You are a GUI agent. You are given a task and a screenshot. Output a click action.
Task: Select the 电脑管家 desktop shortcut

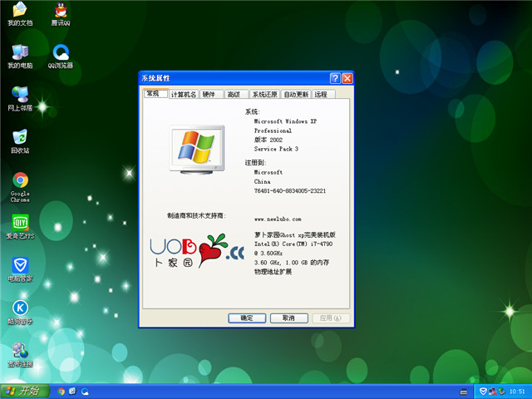tap(20, 269)
